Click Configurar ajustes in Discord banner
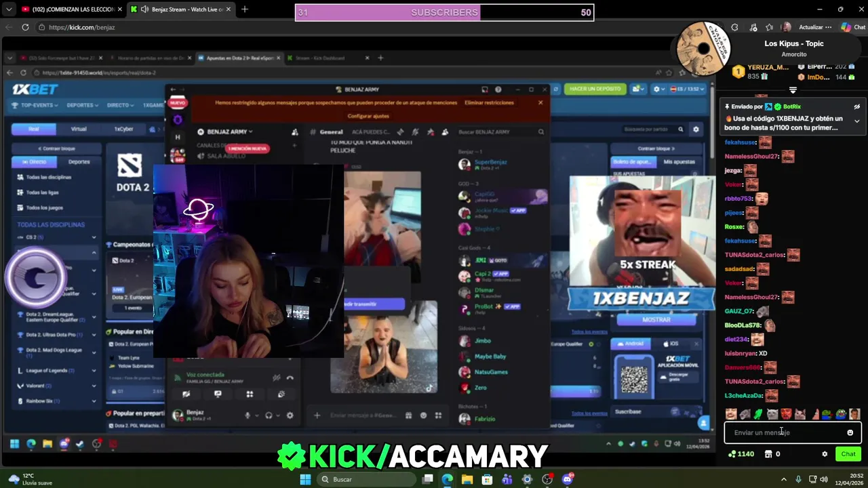 pyautogui.click(x=368, y=116)
